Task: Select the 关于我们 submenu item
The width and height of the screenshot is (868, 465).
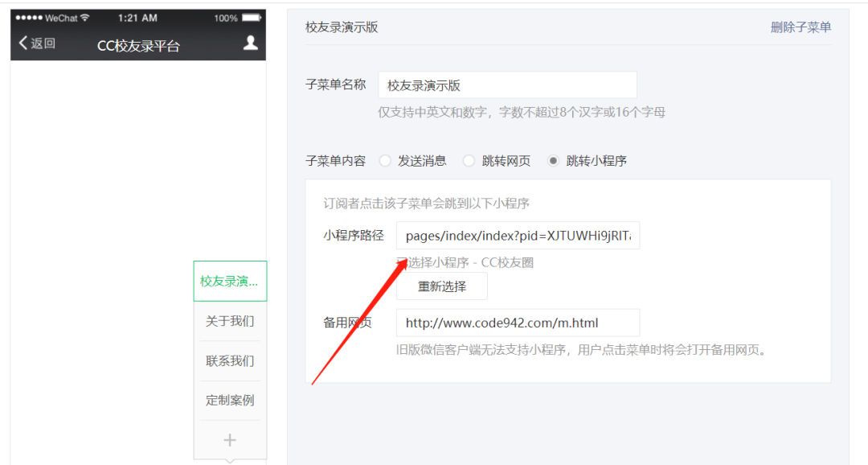Action: click(230, 321)
